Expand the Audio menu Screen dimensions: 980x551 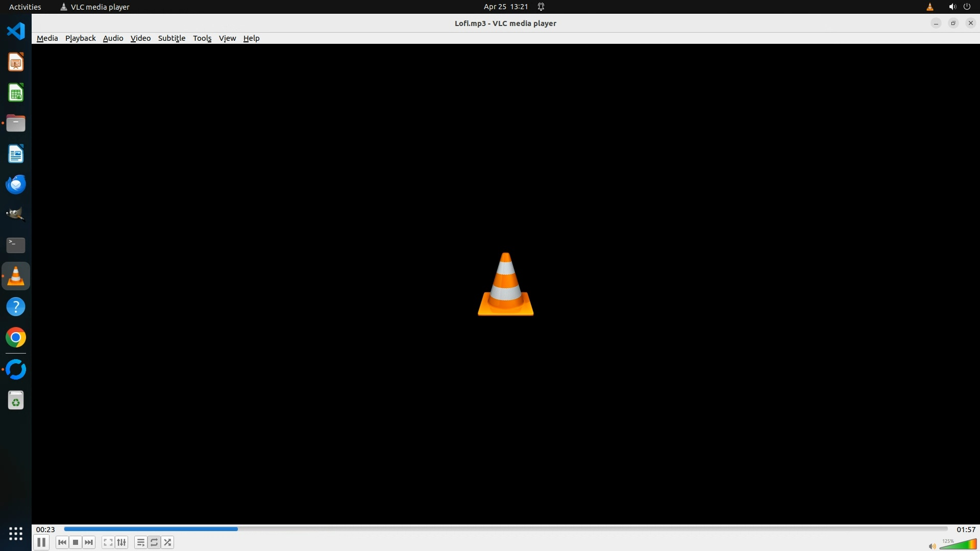tap(113, 38)
